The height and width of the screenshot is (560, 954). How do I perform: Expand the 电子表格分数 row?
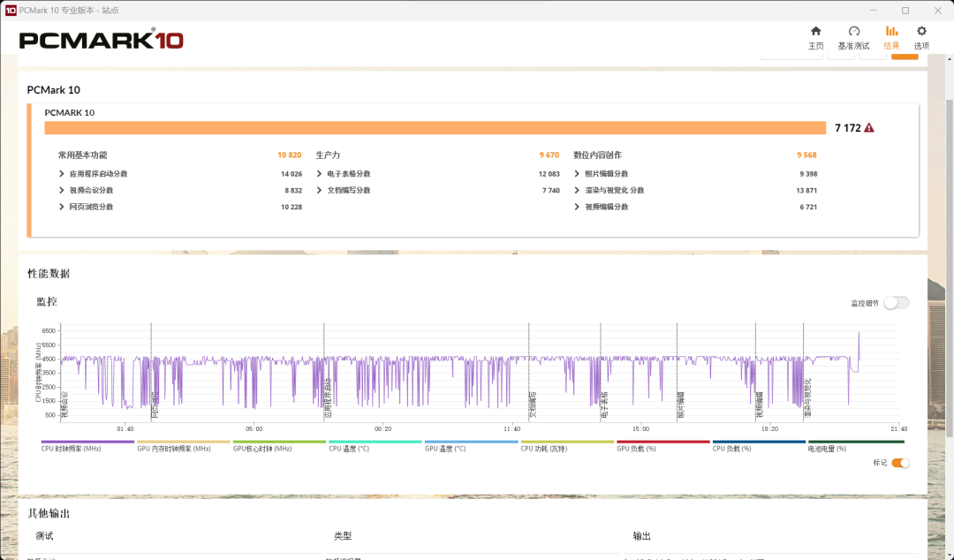click(x=320, y=173)
